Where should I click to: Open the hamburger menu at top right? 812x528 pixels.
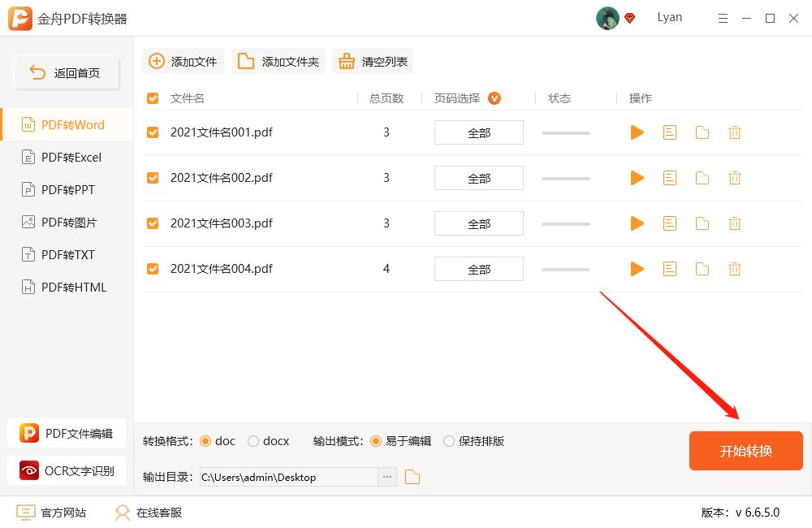(723, 17)
